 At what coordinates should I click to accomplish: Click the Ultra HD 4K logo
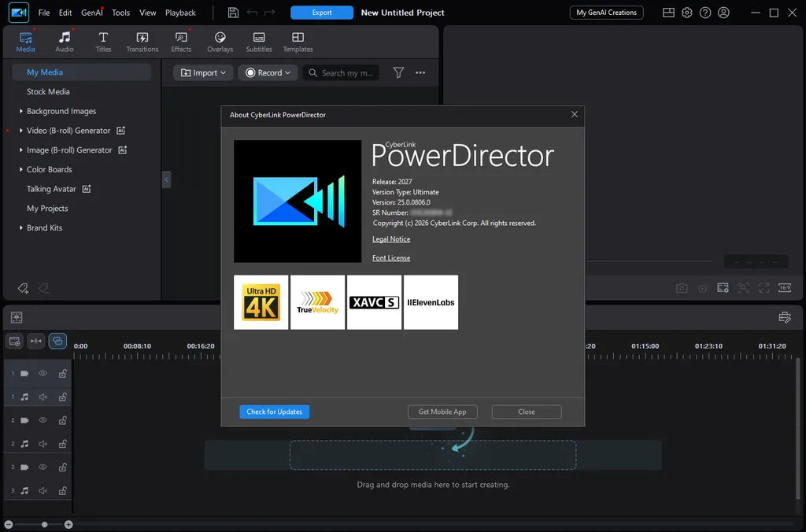click(261, 302)
